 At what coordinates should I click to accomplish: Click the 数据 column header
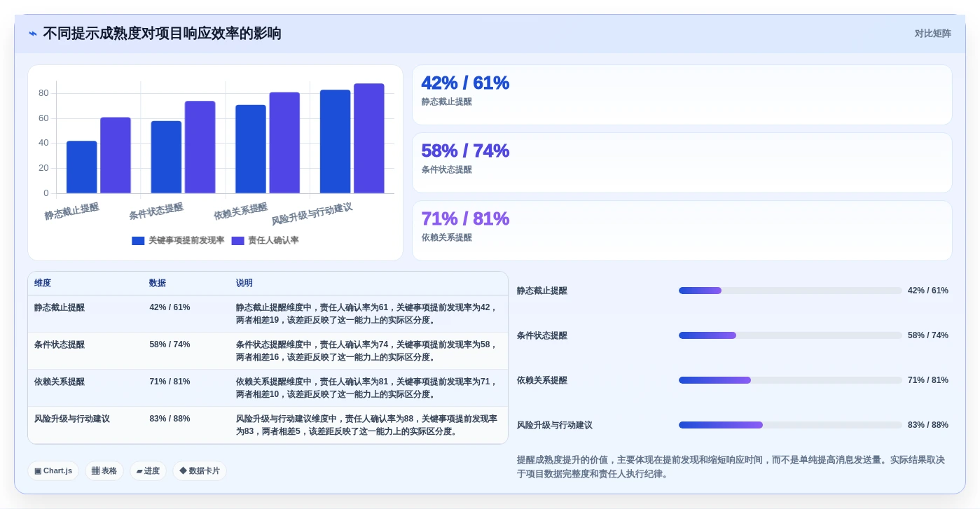click(158, 284)
